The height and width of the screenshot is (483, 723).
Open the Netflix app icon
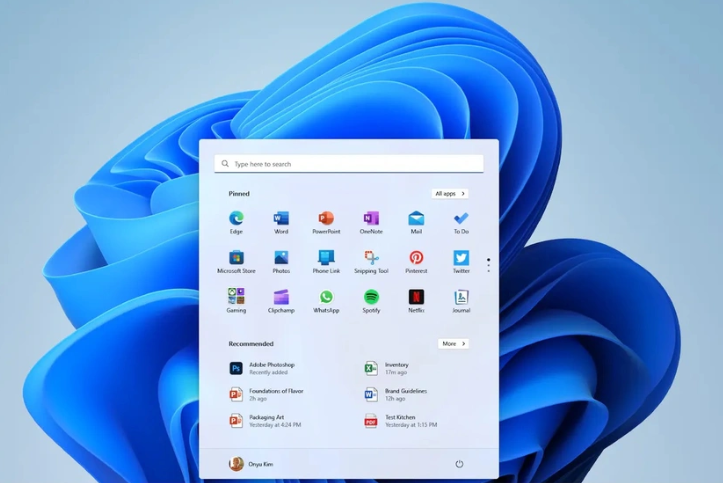click(x=416, y=297)
